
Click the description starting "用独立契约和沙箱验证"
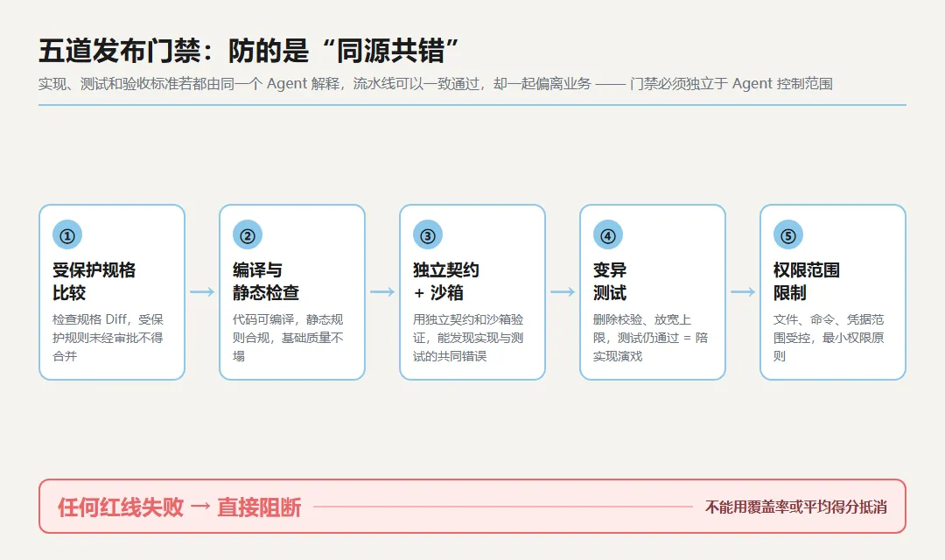pyautogui.click(x=468, y=338)
